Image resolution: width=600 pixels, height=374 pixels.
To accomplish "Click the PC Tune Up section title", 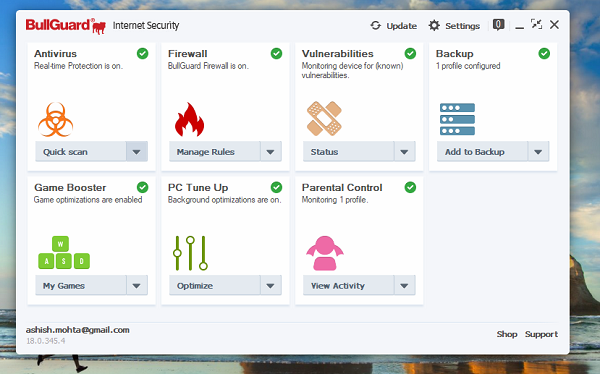I will pyautogui.click(x=198, y=188).
